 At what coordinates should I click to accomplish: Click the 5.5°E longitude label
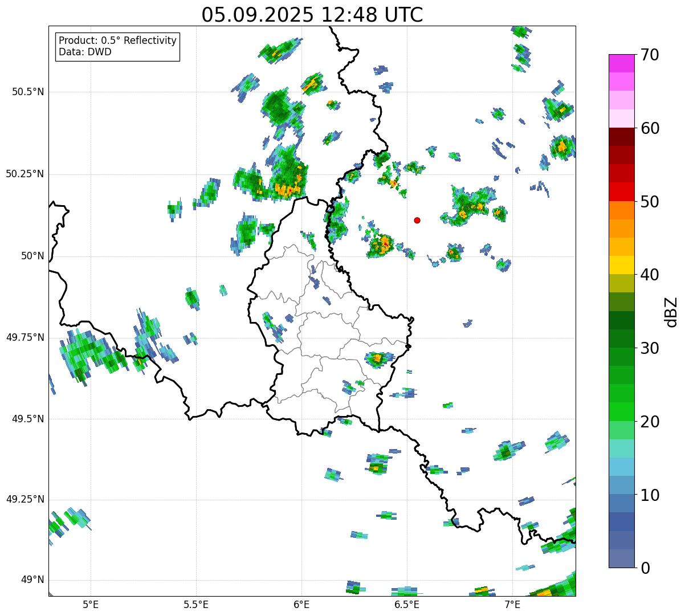click(x=196, y=604)
